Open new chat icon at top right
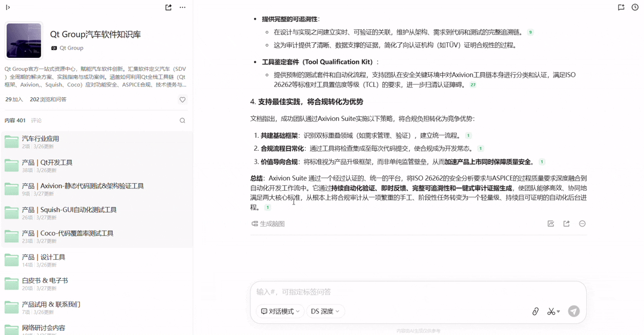 click(621, 7)
